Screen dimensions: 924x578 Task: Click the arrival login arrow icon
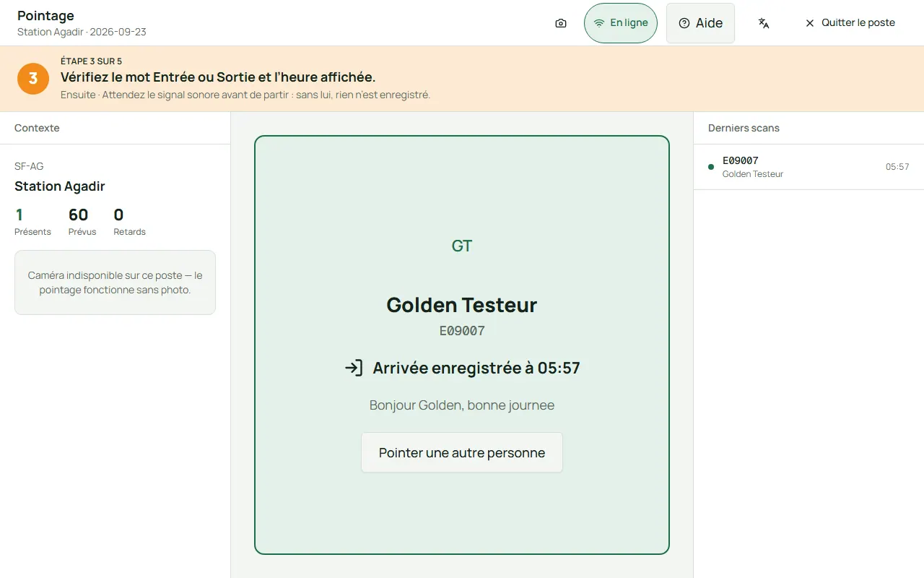tap(354, 368)
